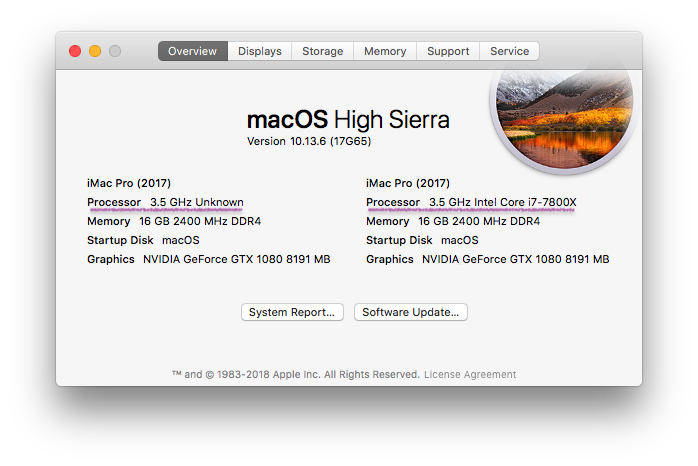Click the Software Update... button
Viewport: 698px width, 466px height.
(410, 312)
